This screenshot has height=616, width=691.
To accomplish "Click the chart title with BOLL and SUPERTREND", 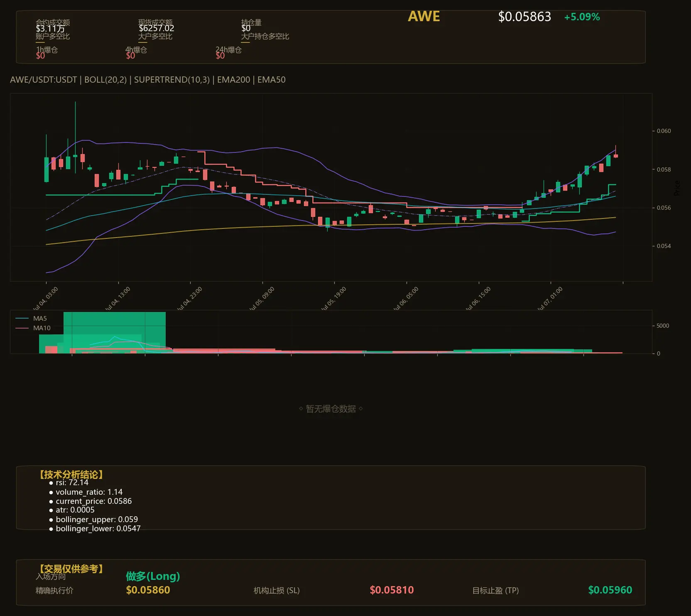I will [x=148, y=80].
